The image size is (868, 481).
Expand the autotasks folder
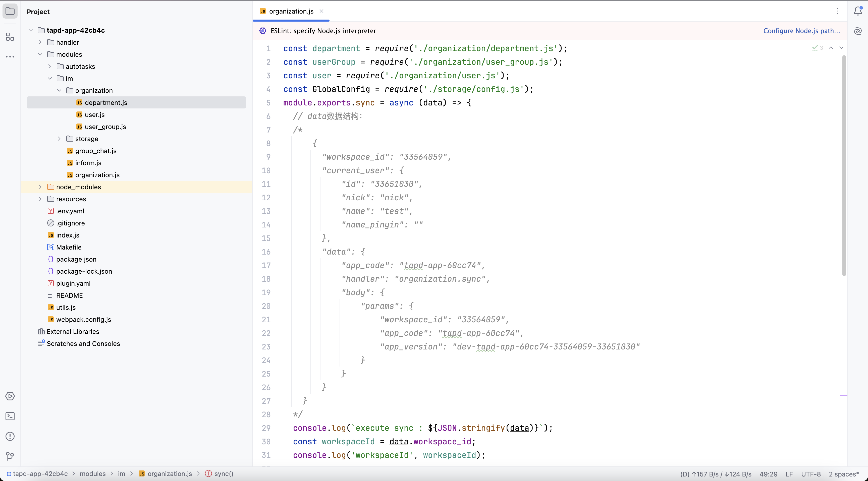49,66
